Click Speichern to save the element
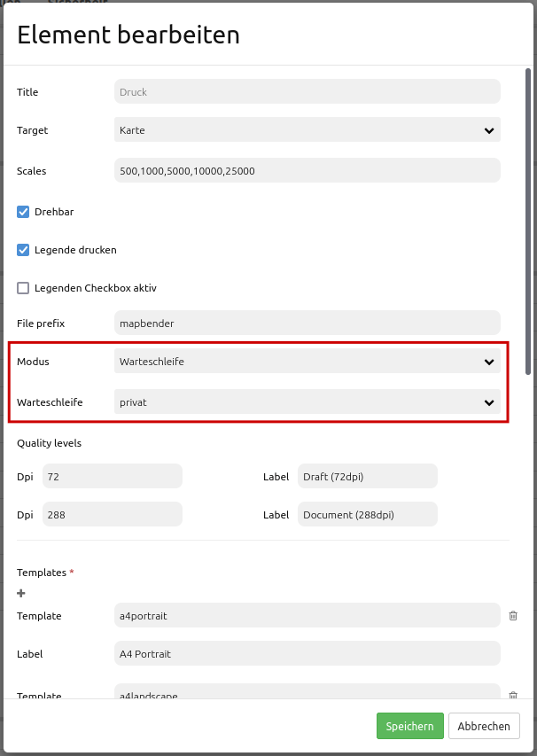 [409, 726]
